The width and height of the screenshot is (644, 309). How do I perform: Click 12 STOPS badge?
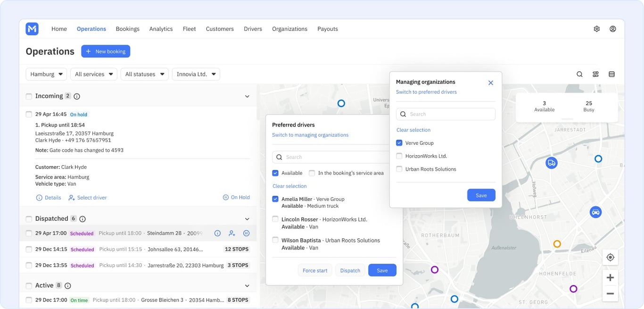coord(237,249)
